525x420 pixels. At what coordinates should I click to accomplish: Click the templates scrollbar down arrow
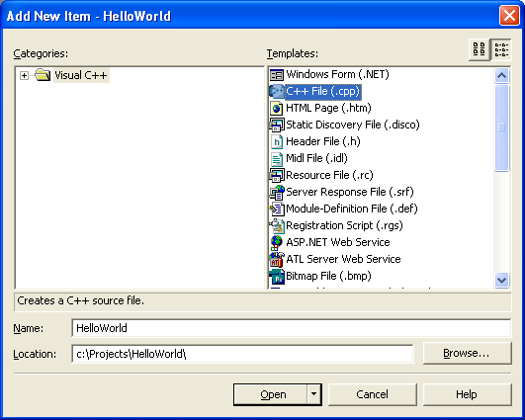tap(501, 280)
